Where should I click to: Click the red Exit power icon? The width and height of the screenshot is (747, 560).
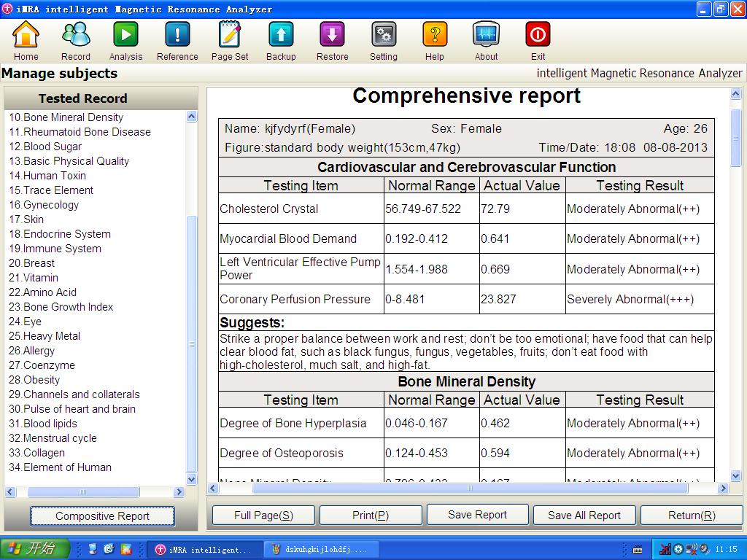(x=538, y=34)
